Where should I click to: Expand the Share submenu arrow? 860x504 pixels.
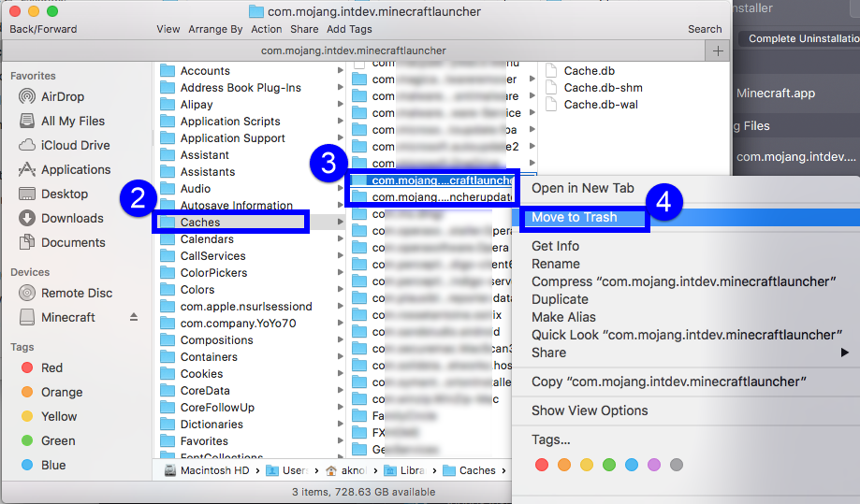[x=844, y=353]
